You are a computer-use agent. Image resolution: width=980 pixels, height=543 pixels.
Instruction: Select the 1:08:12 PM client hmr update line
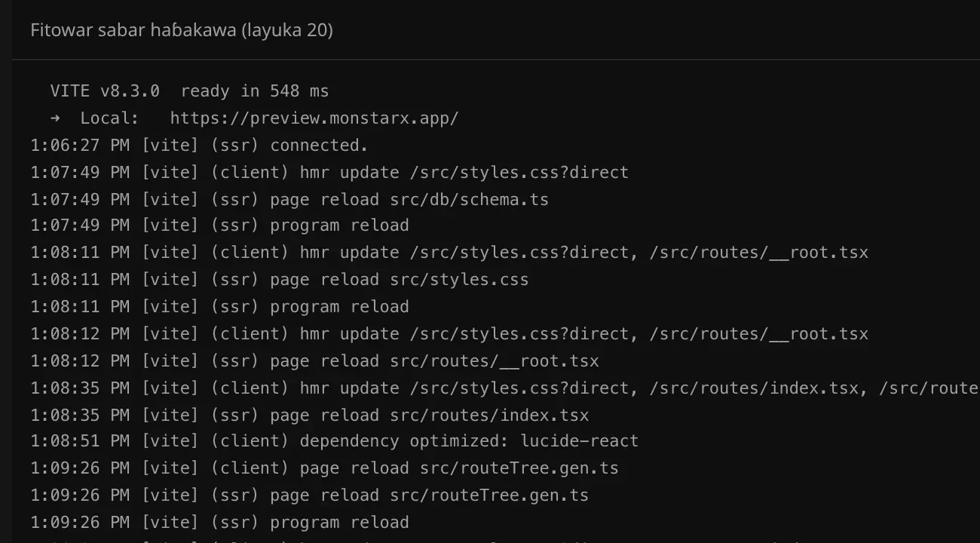tap(449, 334)
